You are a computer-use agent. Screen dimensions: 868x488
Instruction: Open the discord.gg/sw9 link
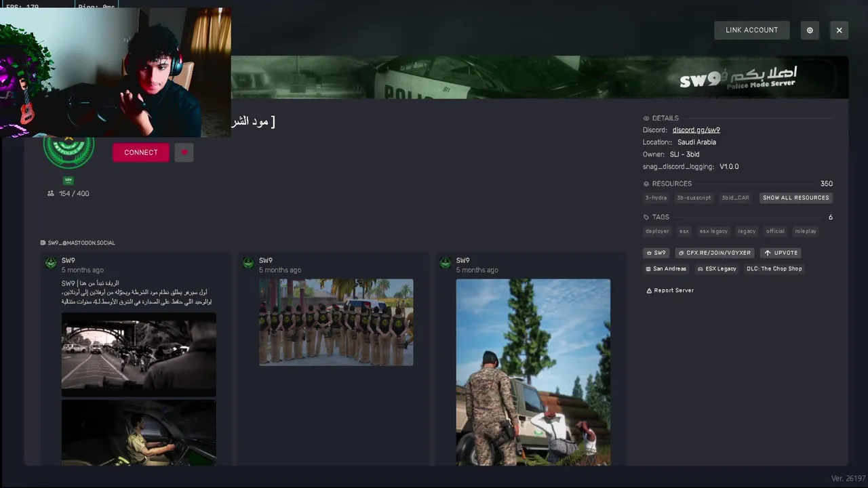tap(696, 130)
